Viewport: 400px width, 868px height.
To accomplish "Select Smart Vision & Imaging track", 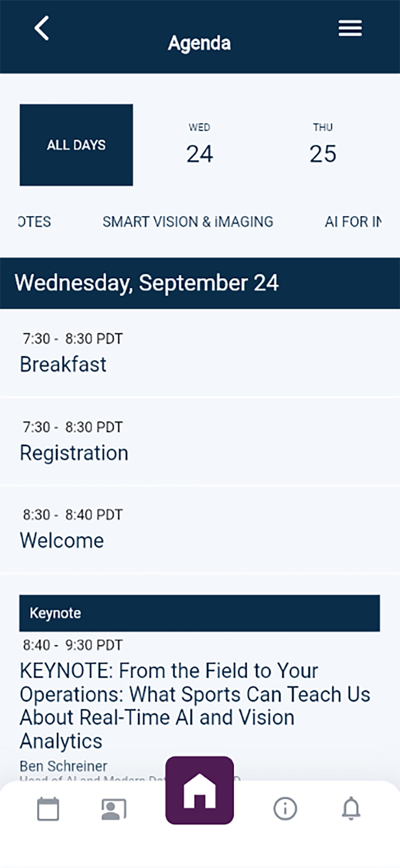I will [188, 222].
